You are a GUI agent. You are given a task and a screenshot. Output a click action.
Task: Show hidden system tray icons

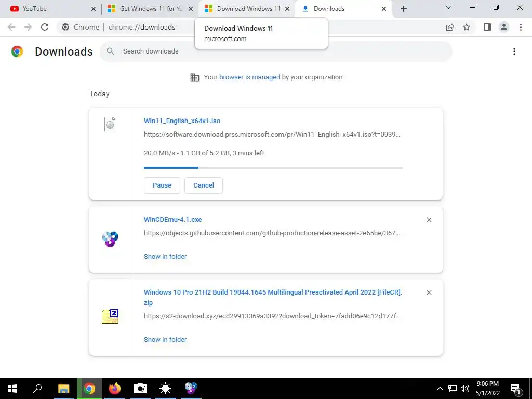440,389
